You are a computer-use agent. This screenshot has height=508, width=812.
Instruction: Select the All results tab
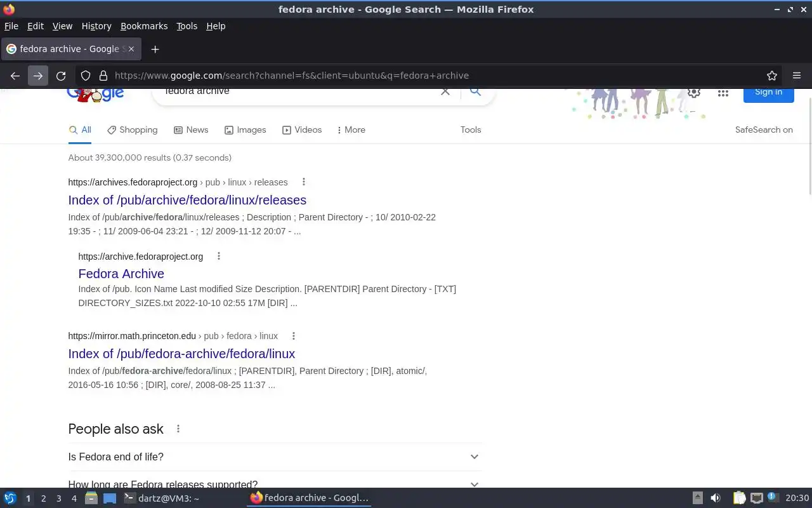click(x=80, y=130)
